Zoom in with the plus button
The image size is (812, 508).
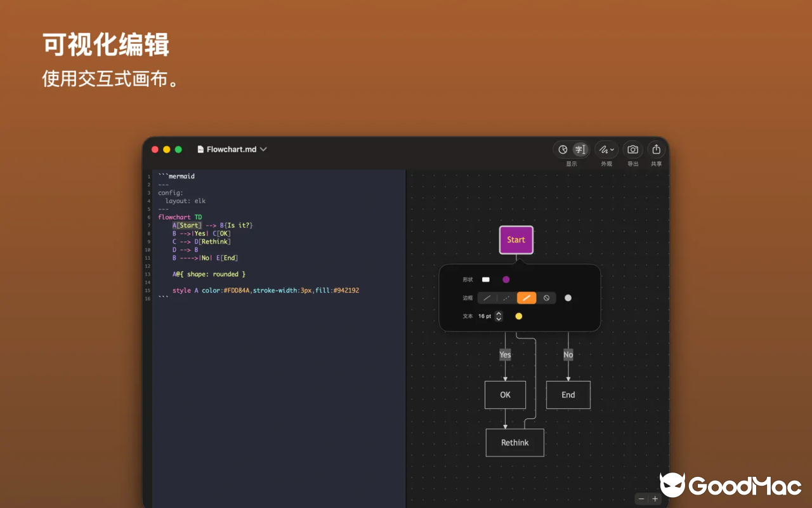(655, 499)
